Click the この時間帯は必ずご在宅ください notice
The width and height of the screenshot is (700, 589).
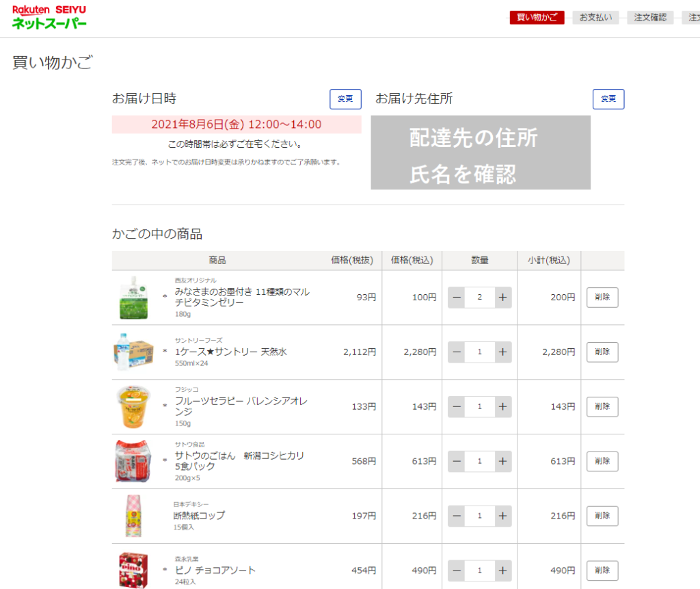pos(237,144)
